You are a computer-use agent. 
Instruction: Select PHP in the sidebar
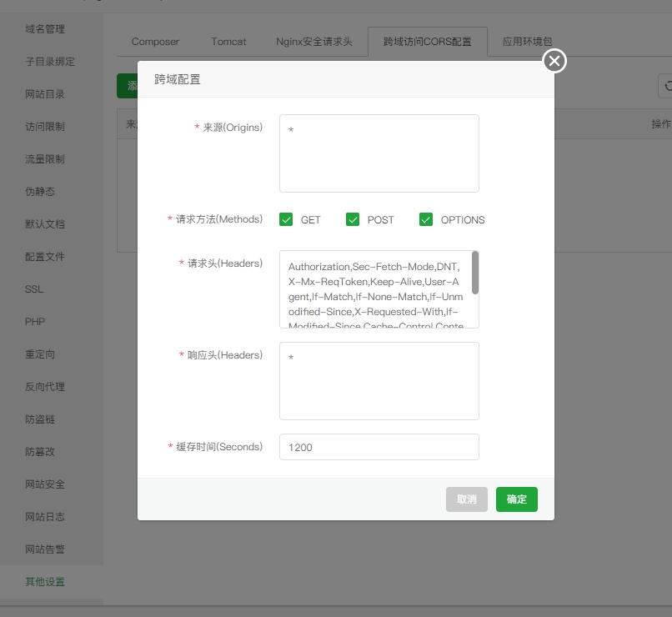tap(35, 322)
